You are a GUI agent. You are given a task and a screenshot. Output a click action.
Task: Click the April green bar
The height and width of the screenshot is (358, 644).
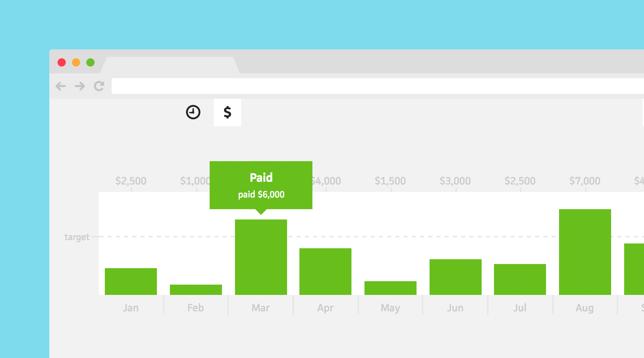click(325, 272)
